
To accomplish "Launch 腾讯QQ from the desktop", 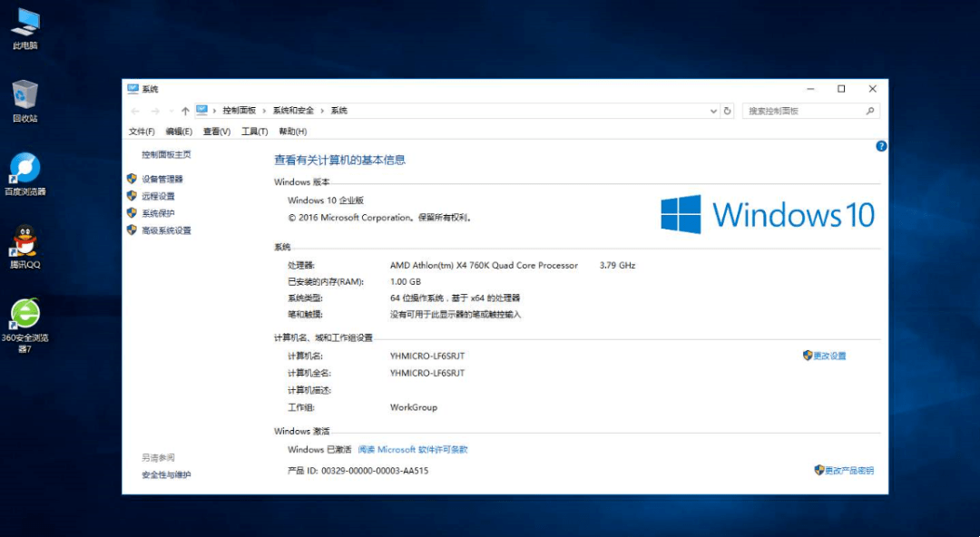I will point(24,244).
